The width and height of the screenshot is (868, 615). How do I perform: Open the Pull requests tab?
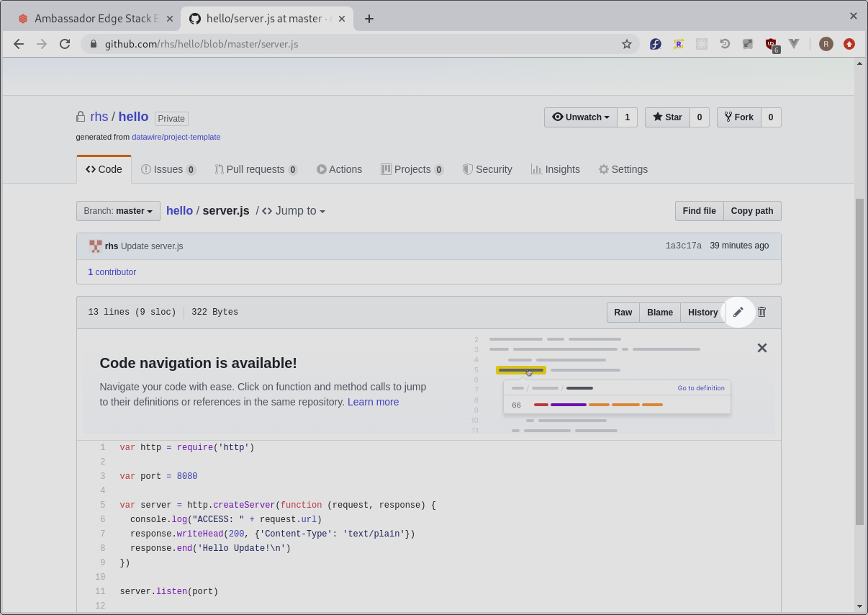point(256,169)
